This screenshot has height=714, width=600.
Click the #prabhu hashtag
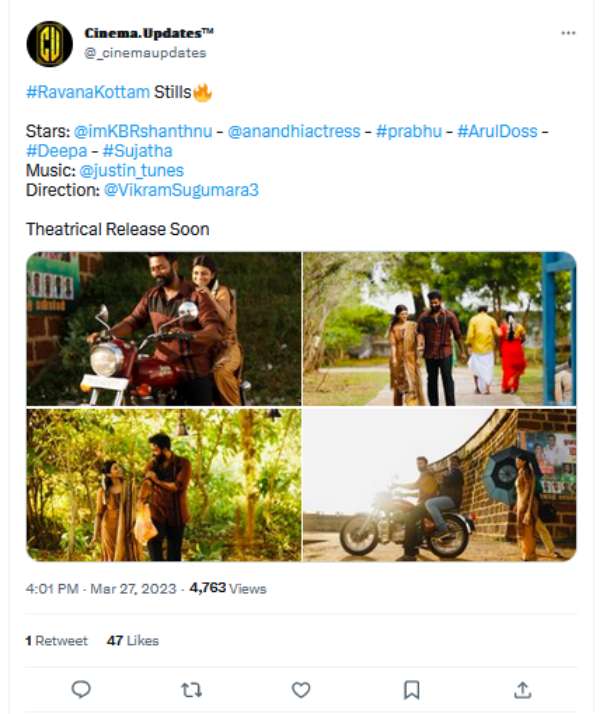click(410, 131)
